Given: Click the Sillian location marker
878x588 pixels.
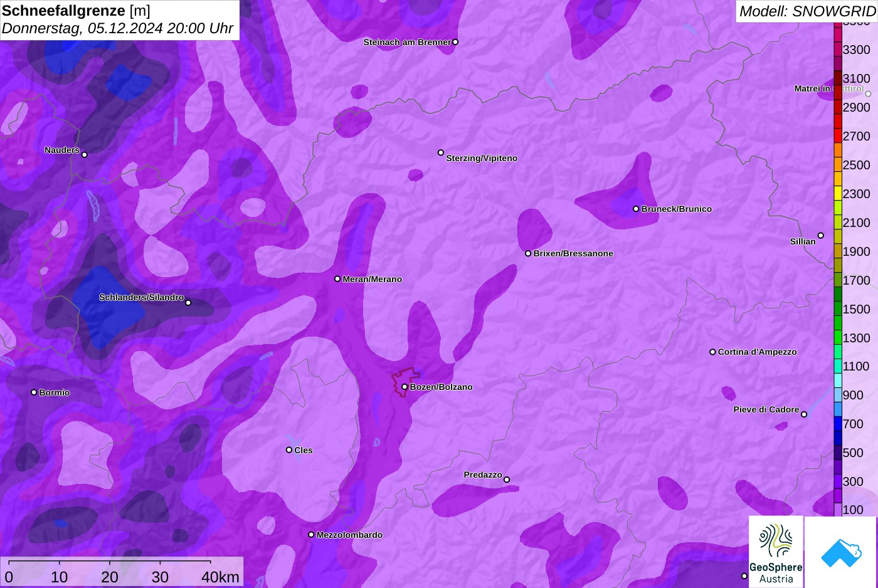Looking at the screenshot, I should pyautogui.click(x=821, y=236).
